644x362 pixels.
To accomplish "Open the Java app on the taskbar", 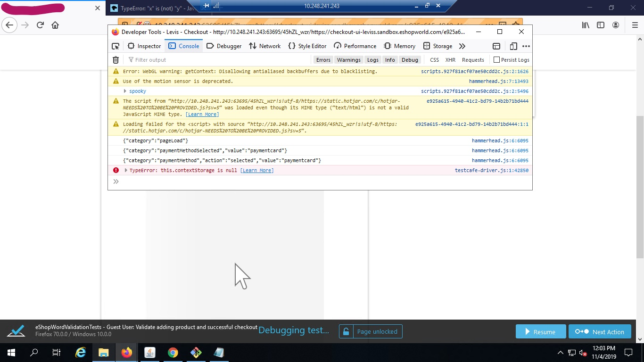I will 150,353.
